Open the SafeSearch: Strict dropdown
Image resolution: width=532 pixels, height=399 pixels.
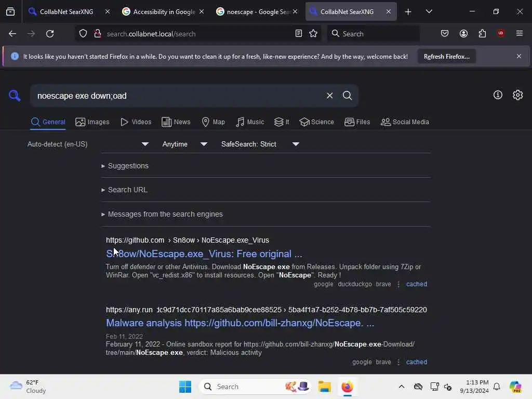click(x=260, y=144)
